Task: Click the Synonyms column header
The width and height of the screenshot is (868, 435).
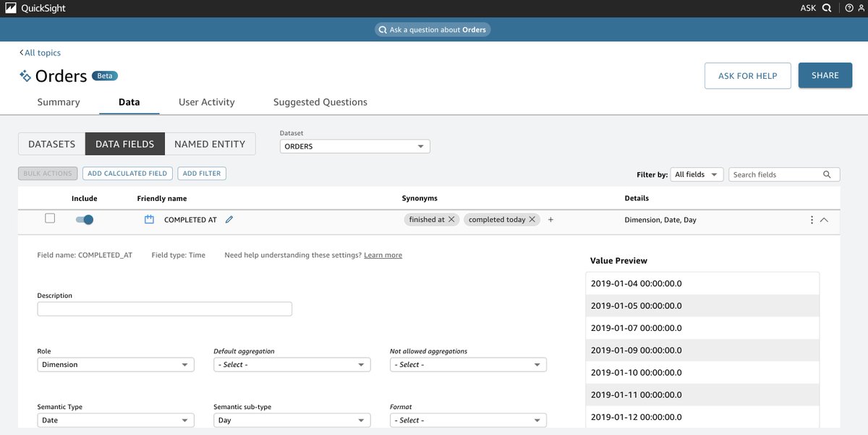Action: click(420, 198)
